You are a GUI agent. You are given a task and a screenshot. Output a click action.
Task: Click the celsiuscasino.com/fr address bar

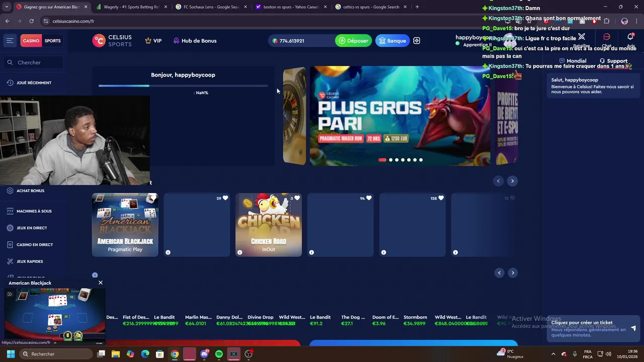(272, 21)
